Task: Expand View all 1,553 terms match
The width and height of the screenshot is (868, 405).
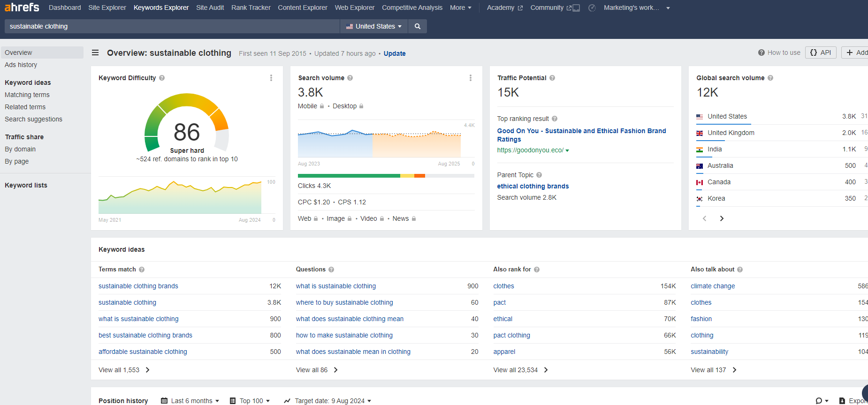Action: [x=124, y=370]
